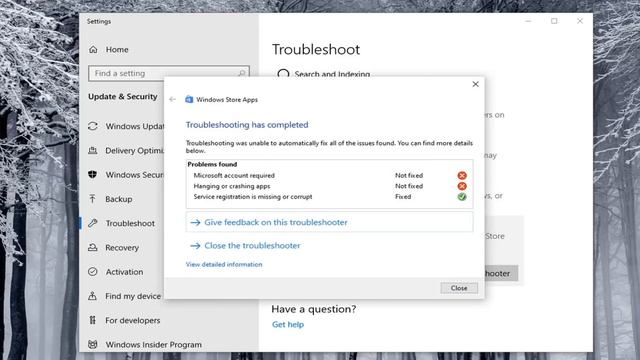The image size is (640, 360).
Task: Open View detailed information link
Action: [224, 264]
